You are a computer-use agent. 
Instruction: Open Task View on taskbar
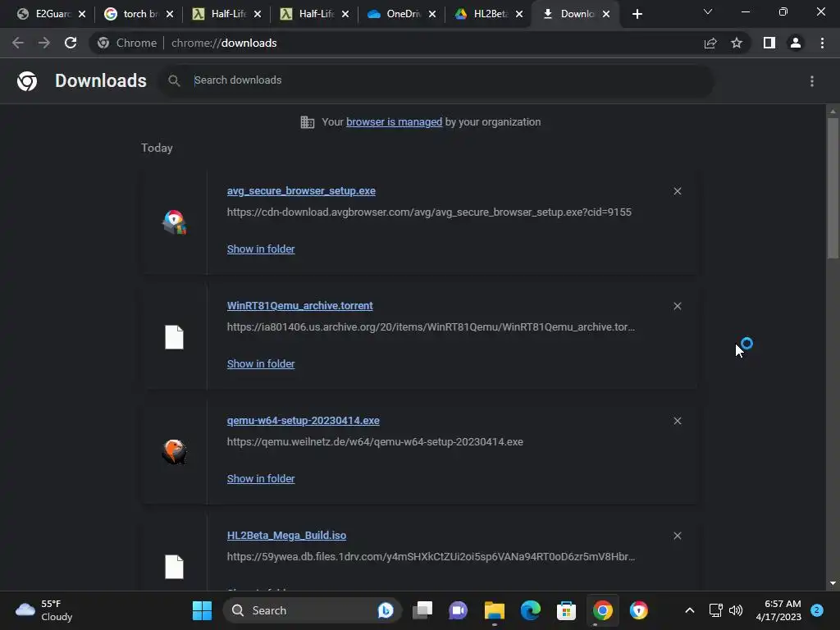422,610
